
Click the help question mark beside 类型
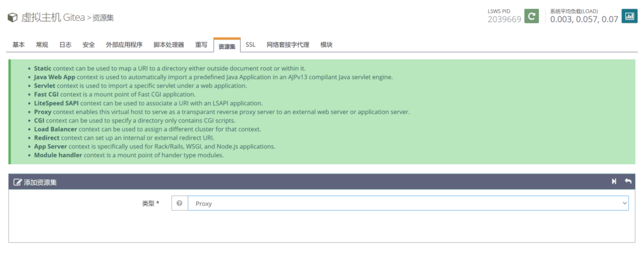180,204
